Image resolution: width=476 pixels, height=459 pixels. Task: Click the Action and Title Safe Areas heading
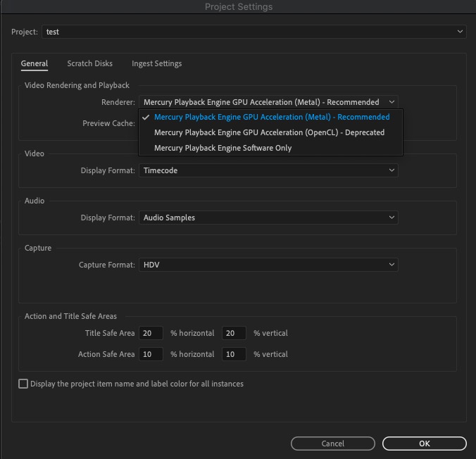point(70,316)
